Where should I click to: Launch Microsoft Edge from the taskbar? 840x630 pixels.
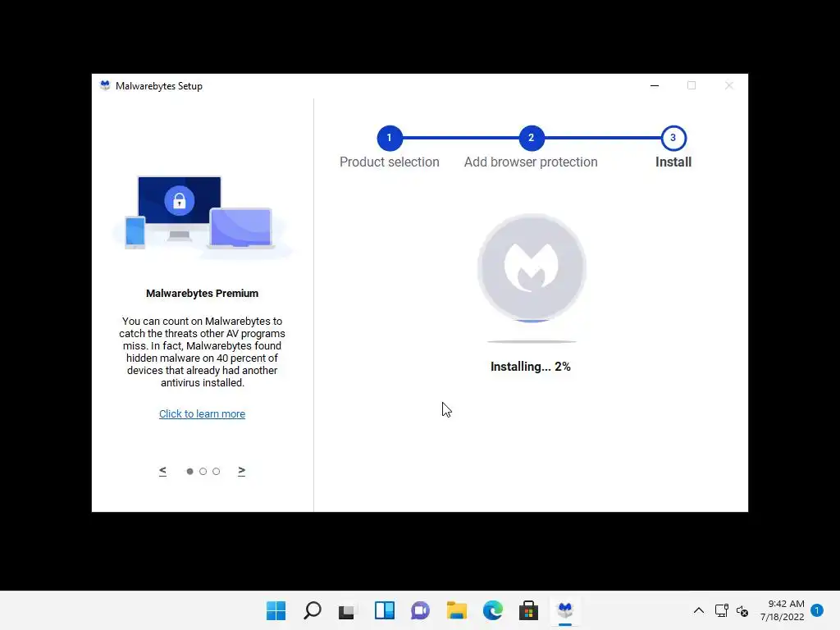point(493,610)
